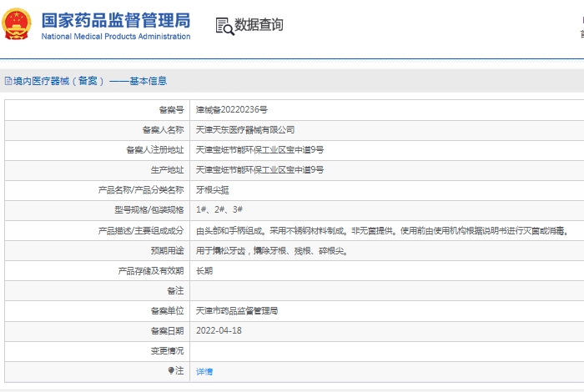Click the 备案人注册地址 address value

click(x=259, y=150)
